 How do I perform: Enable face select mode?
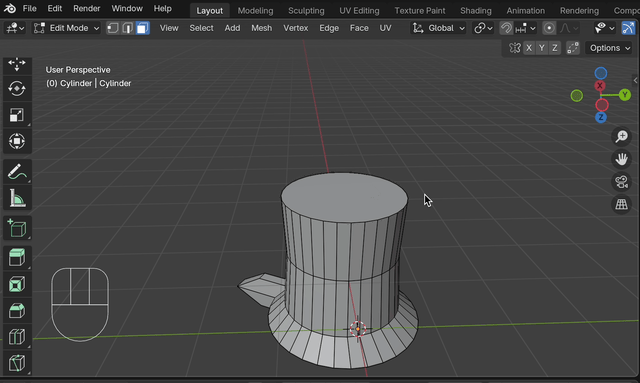(x=142, y=28)
